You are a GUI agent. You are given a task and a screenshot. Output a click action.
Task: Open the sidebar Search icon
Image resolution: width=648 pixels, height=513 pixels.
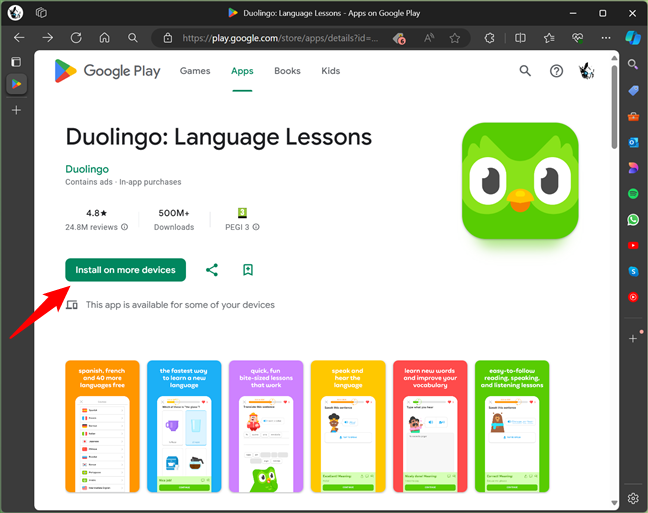[633, 64]
